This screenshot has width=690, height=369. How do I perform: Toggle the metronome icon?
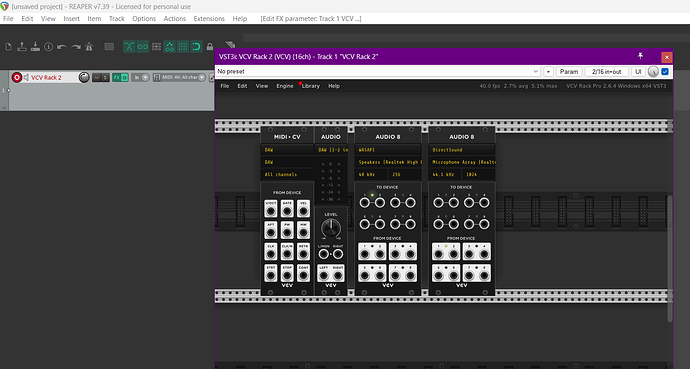pos(89,47)
